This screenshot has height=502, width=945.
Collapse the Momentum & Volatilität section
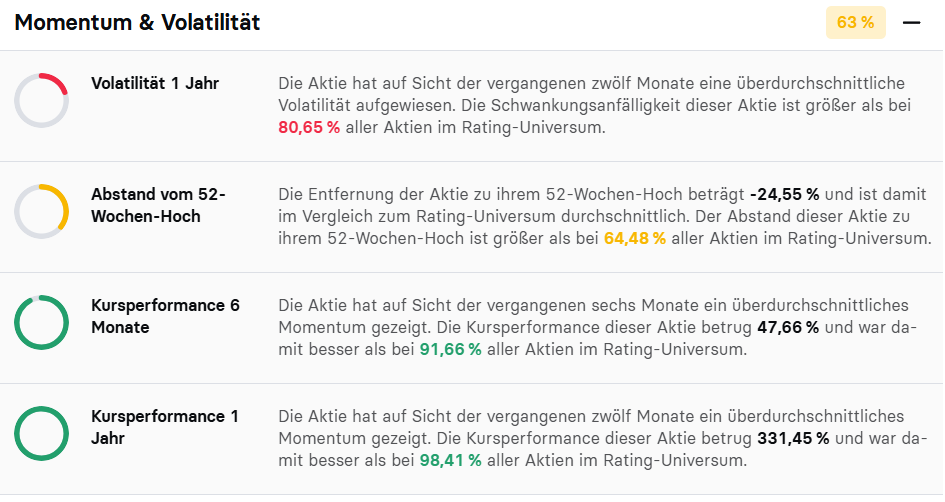click(911, 23)
